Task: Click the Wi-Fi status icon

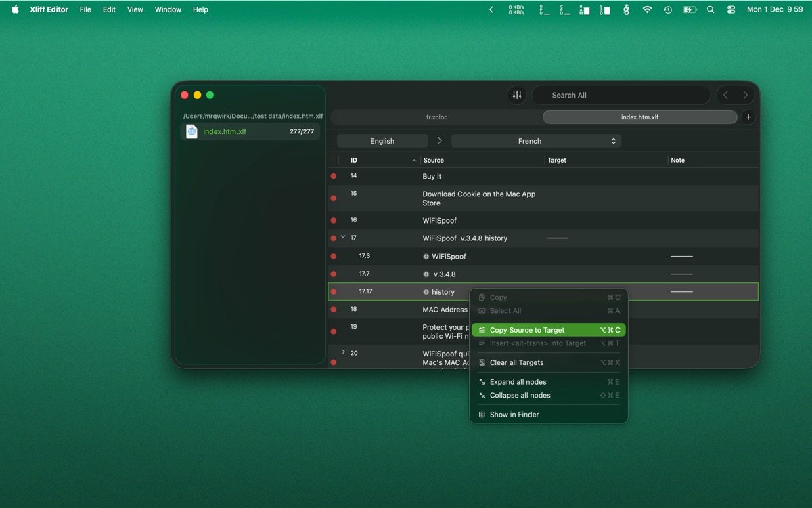Action: (x=647, y=9)
